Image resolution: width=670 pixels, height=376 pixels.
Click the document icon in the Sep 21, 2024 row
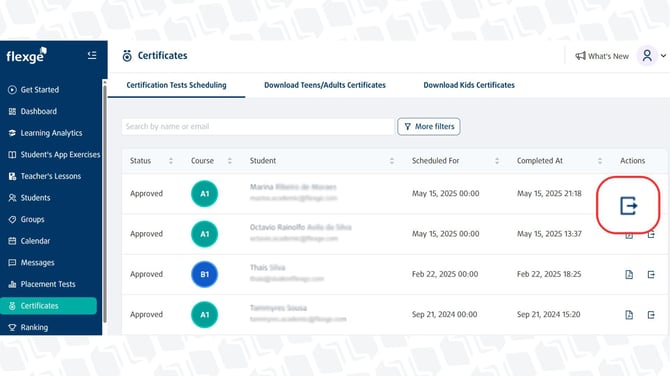[x=629, y=315]
